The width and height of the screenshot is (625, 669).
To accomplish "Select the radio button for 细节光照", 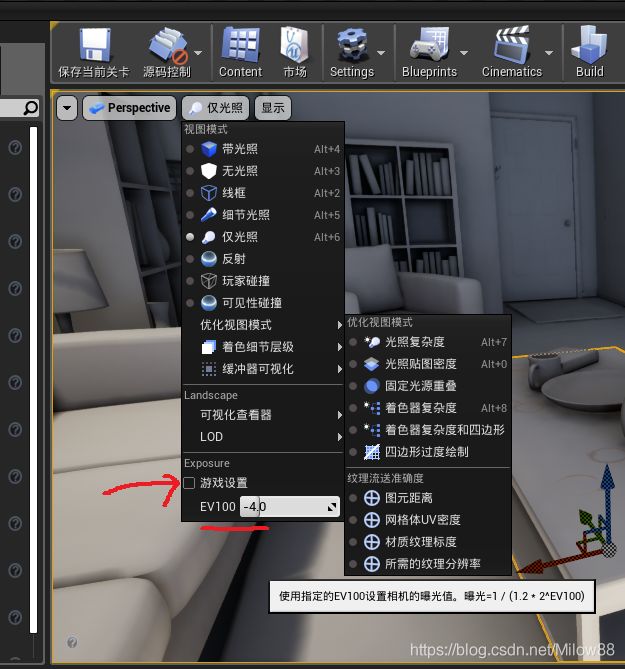I will pyautogui.click(x=190, y=215).
